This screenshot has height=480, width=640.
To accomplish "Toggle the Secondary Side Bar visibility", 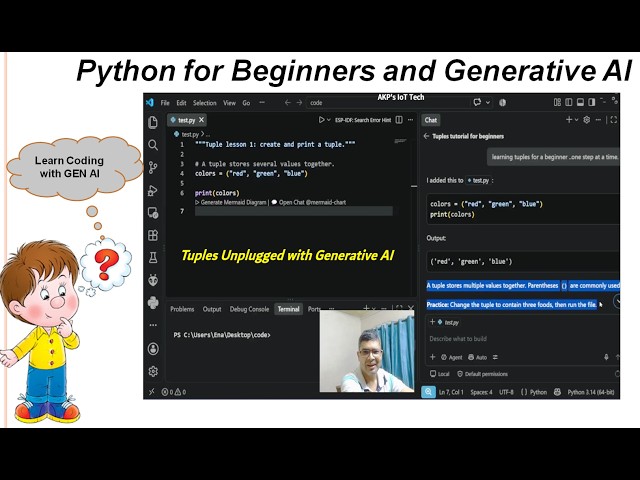I will 591,102.
